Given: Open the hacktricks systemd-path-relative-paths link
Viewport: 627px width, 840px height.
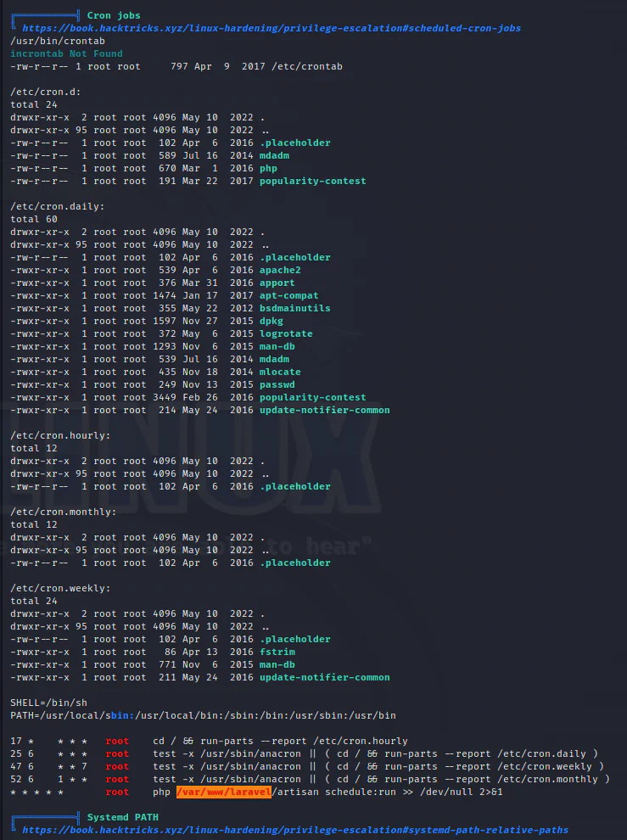Looking at the screenshot, I should 294,830.
